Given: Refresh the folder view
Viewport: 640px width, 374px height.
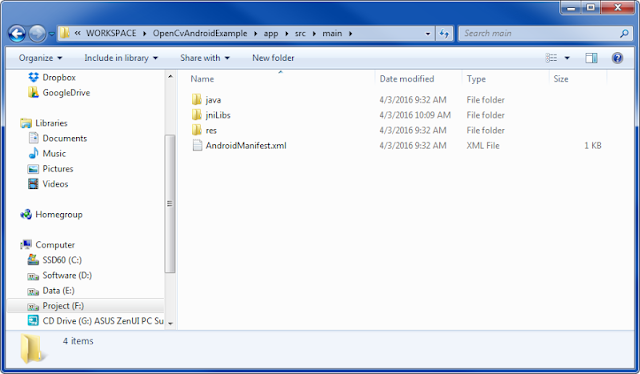Looking at the screenshot, I should click(444, 34).
